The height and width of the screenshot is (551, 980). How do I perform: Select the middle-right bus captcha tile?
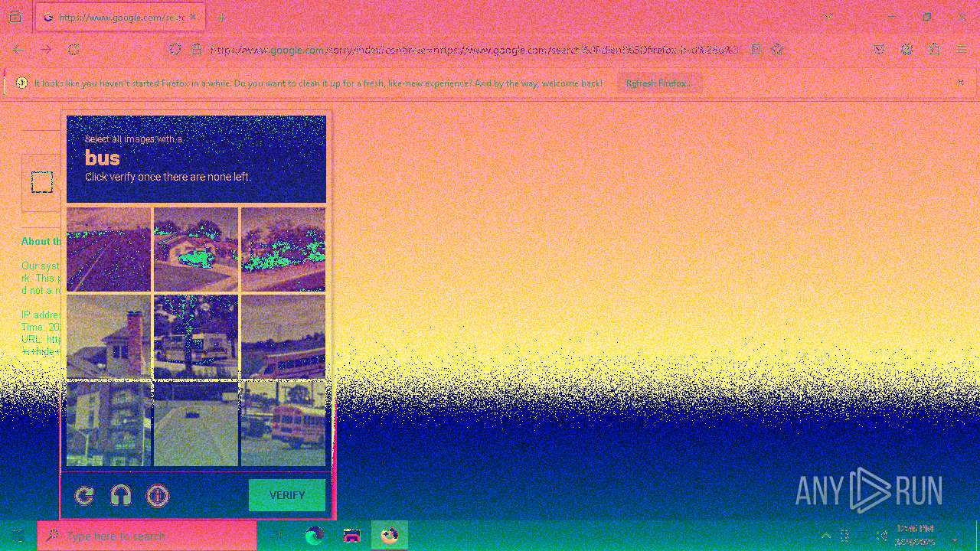pyautogui.click(x=283, y=337)
